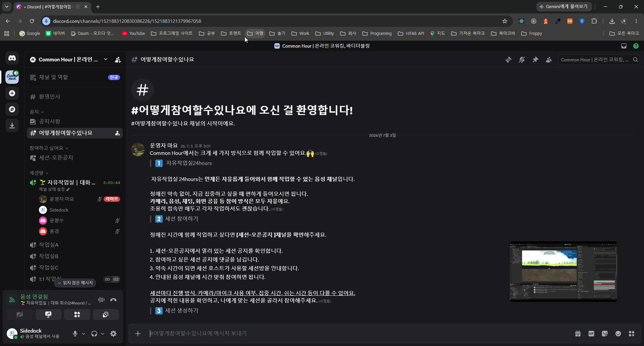Collapse the 세션방 category
The image size is (644, 346).
[39, 173]
